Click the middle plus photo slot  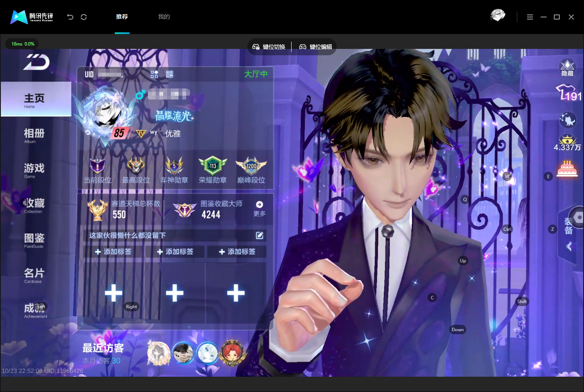tap(175, 293)
